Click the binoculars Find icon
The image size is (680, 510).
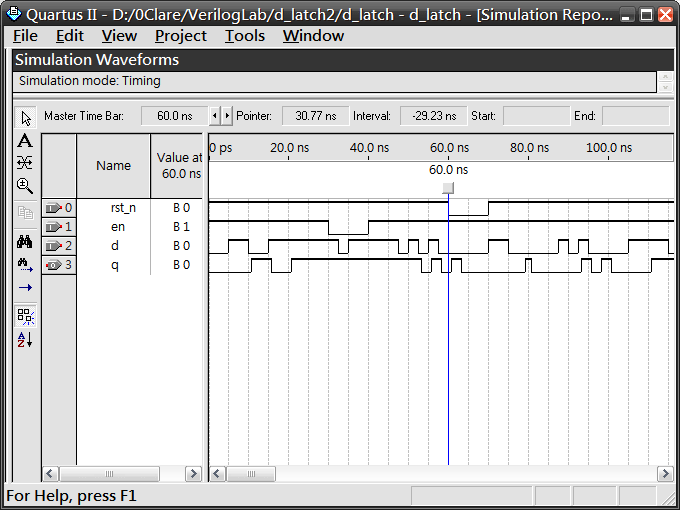click(x=26, y=242)
